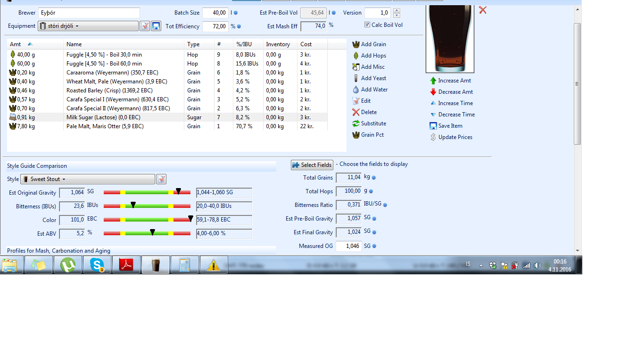644x362 pixels.
Task: Save the equipment profile with disk icon
Action: [x=157, y=26]
